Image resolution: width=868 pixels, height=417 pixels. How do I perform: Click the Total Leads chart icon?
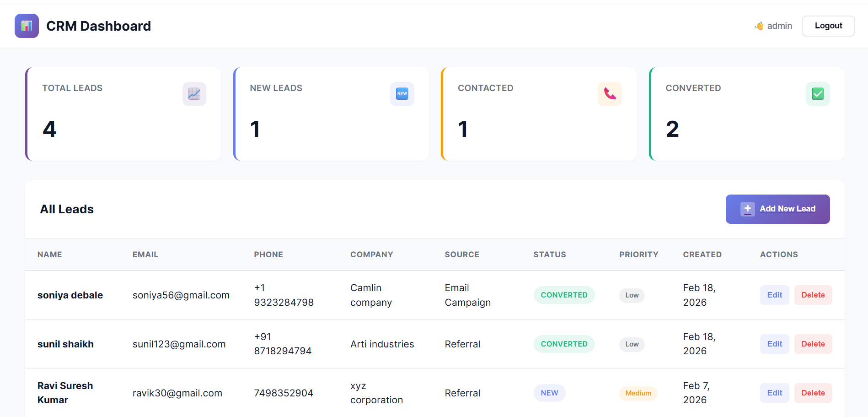pyautogui.click(x=194, y=94)
